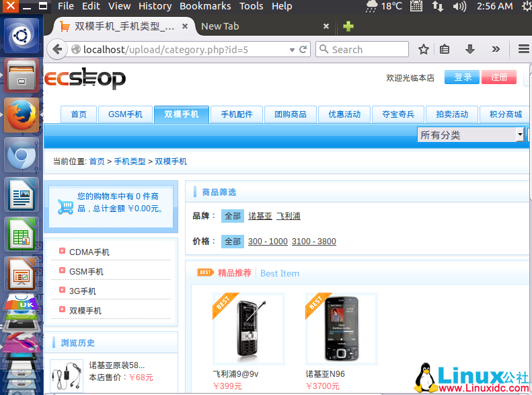532x395 pixels.
Task: Click the 登录 login button
Action: point(462,77)
